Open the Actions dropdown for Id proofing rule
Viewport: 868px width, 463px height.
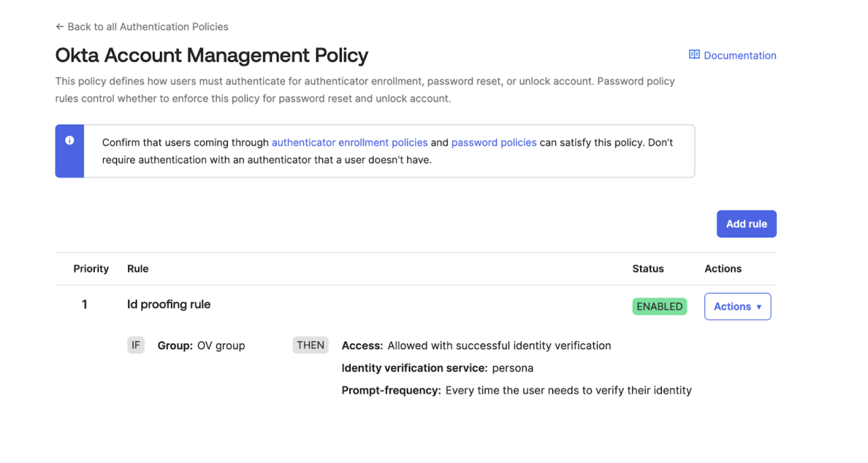pos(737,306)
